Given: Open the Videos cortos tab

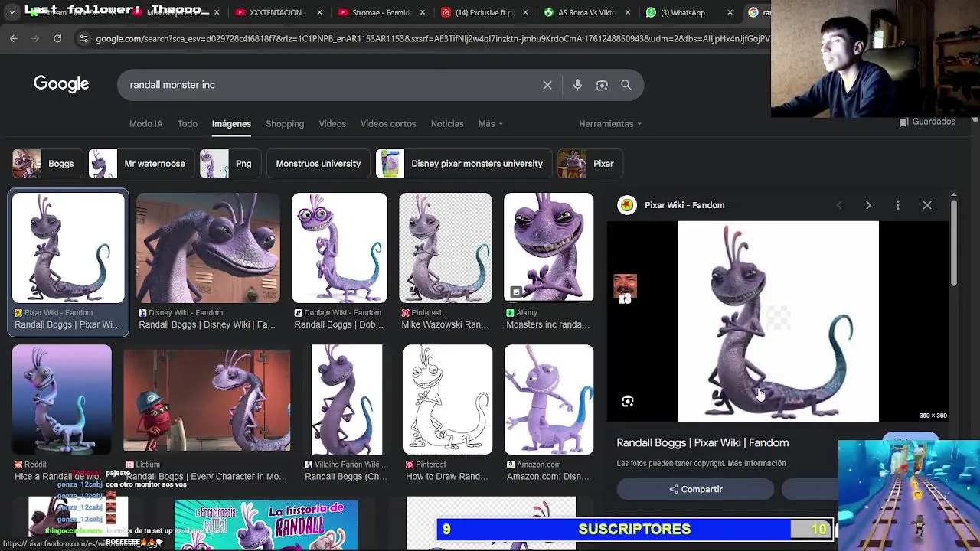Looking at the screenshot, I should pyautogui.click(x=388, y=123).
